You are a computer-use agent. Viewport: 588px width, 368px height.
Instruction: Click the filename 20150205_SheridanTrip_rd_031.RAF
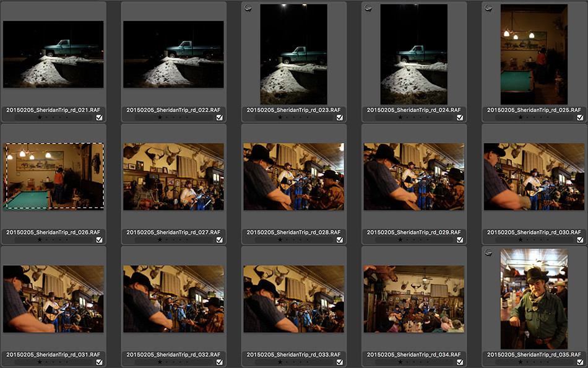coord(53,354)
